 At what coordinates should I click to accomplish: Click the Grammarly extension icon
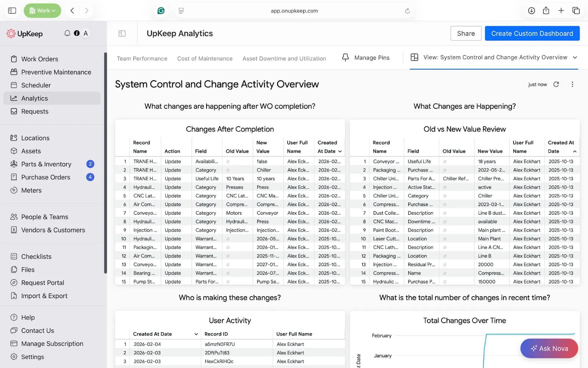(x=161, y=11)
